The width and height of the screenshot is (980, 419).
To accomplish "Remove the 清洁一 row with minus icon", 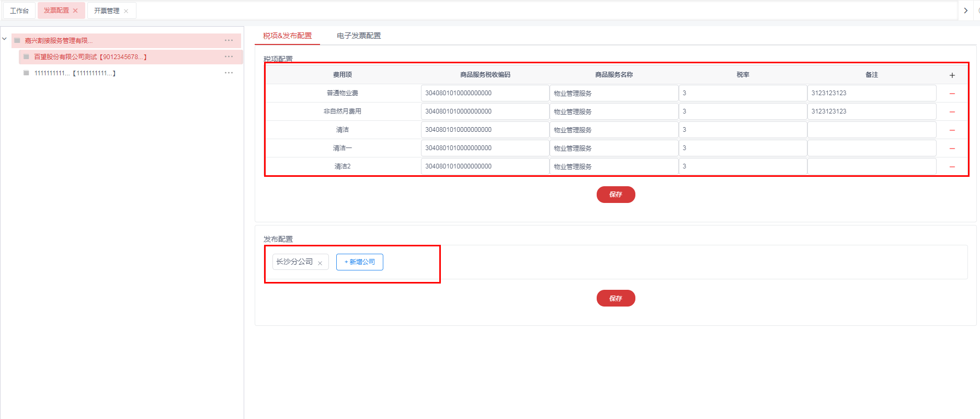I will (x=952, y=149).
